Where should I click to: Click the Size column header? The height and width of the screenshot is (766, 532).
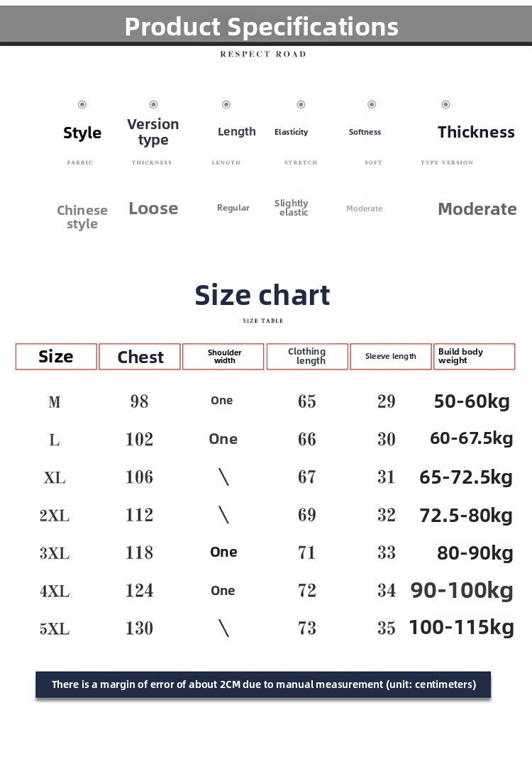pos(56,357)
